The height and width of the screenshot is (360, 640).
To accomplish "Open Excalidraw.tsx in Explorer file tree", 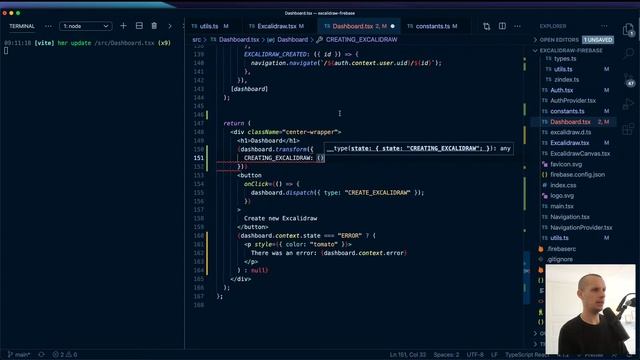I will 569,143.
